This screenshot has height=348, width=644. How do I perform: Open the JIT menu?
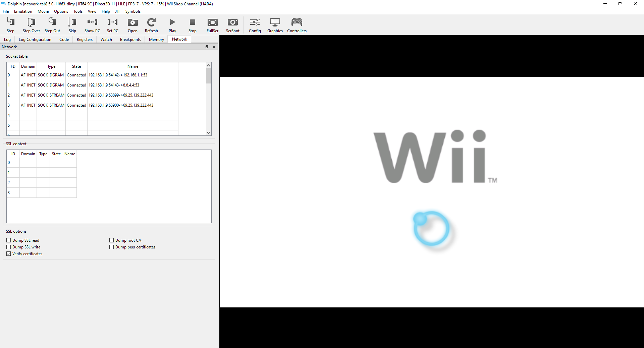coord(118,11)
